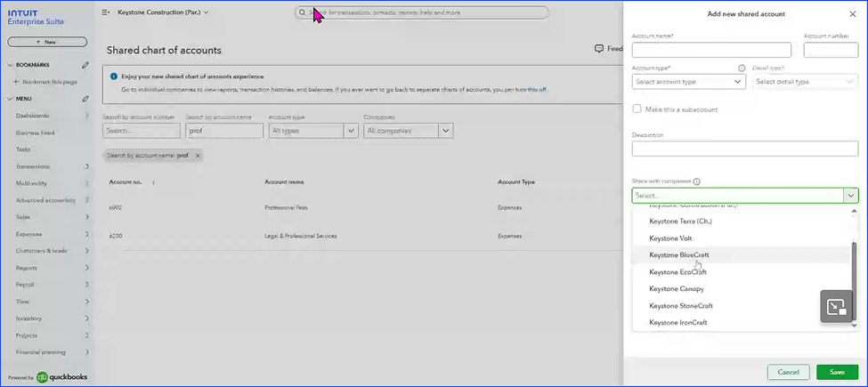Open Expenses in the sidebar
Screen dimensions: 868x387
tap(28, 234)
